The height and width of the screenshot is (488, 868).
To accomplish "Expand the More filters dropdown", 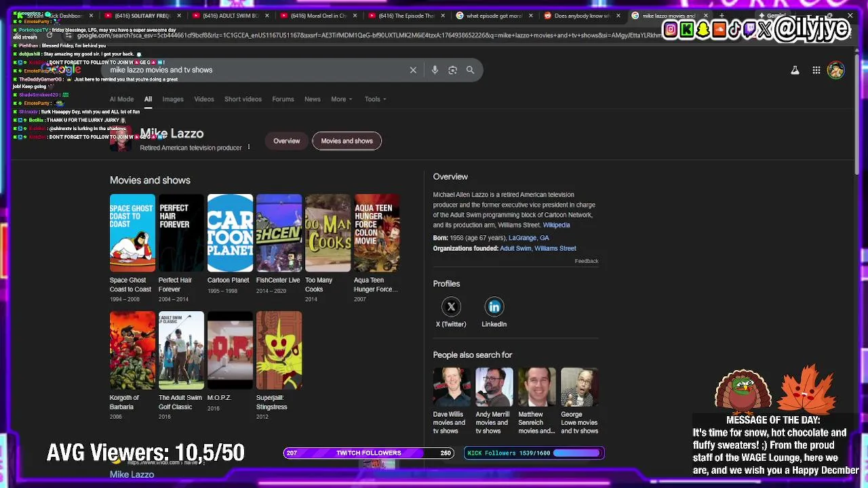I will click(341, 99).
